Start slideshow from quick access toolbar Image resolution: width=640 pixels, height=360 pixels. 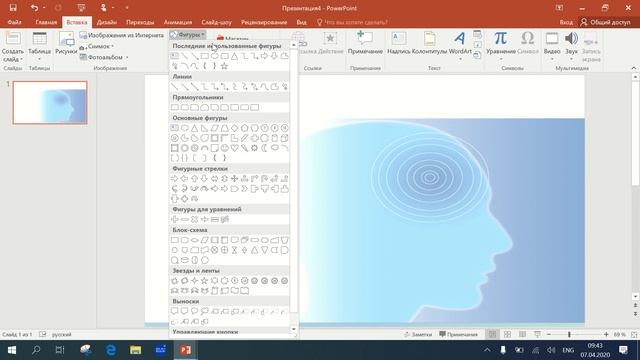81,8
